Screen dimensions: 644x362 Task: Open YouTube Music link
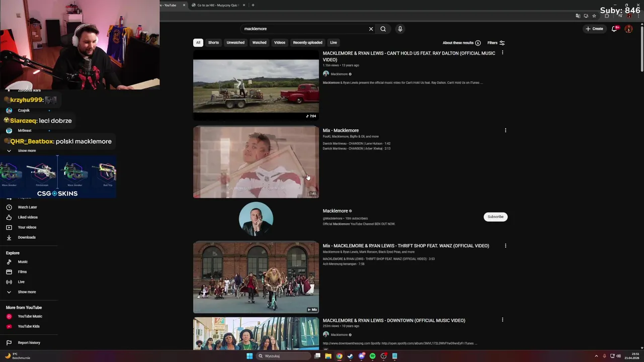tap(30, 316)
